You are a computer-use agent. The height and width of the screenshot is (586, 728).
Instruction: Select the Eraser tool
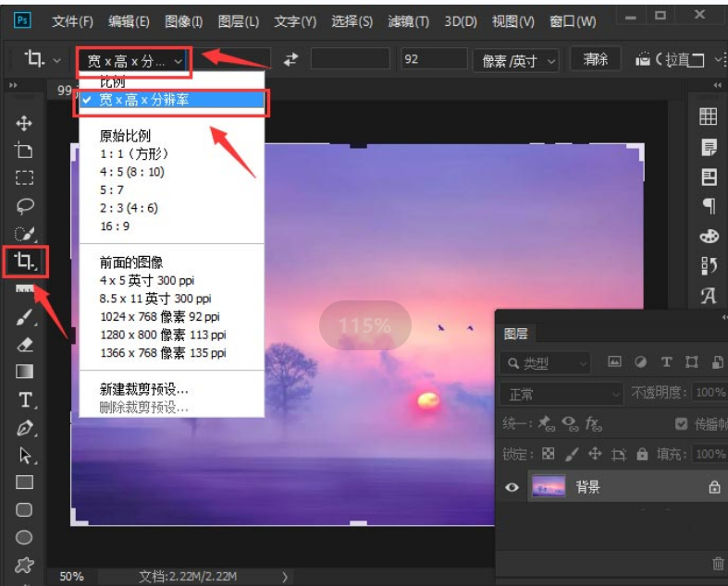pos(24,345)
